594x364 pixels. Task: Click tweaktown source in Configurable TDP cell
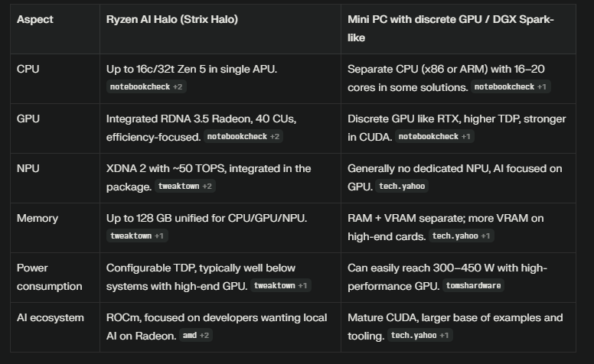(x=281, y=286)
